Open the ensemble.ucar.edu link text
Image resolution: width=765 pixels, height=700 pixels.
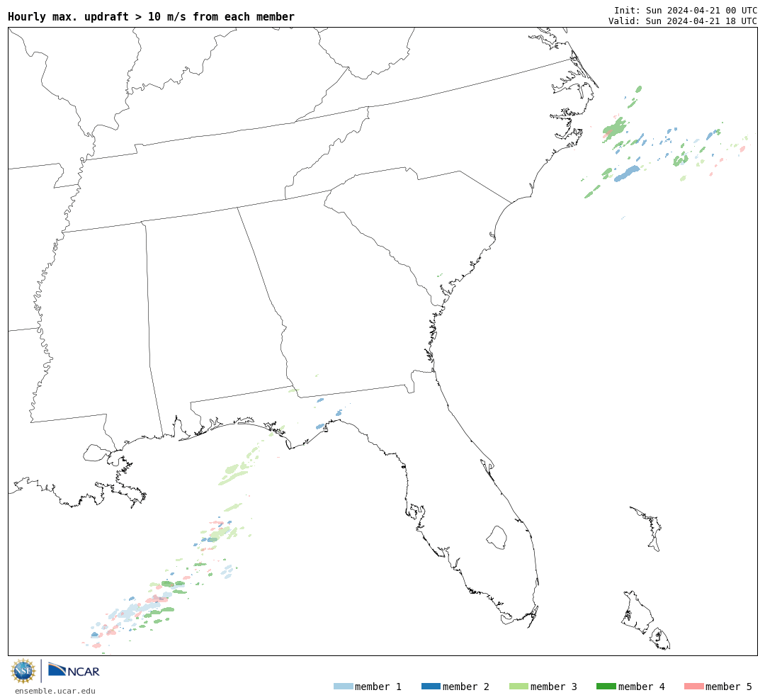click(x=55, y=691)
